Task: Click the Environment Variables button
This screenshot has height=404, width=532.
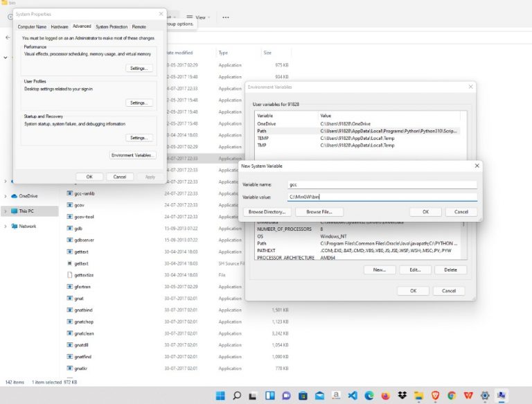Action: point(133,155)
